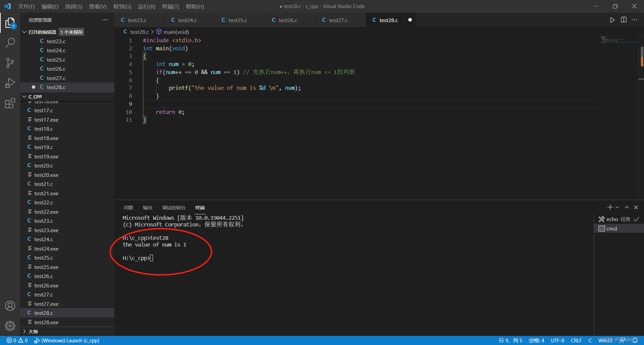Select test28.exe in the file tree
The image size is (644, 345).
pyautogui.click(x=67, y=322)
